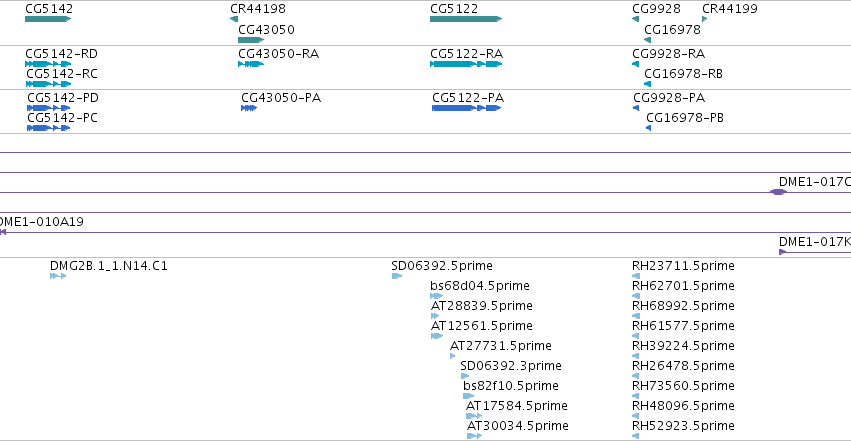Click the RH61577.5prime EST arrow
Viewport: 851px width, 441px height.
click(x=636, y=336)
